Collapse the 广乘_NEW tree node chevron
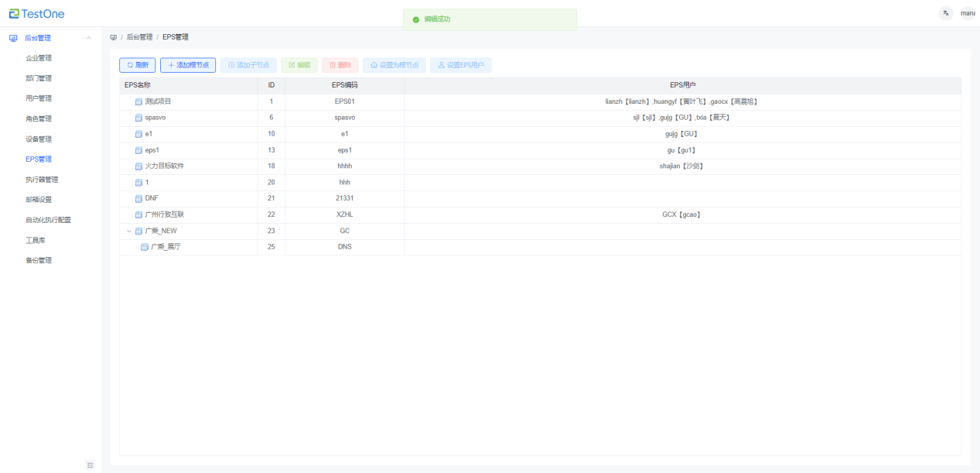The width and height of the screenshot is (980, 473). (x=129, y=231)
